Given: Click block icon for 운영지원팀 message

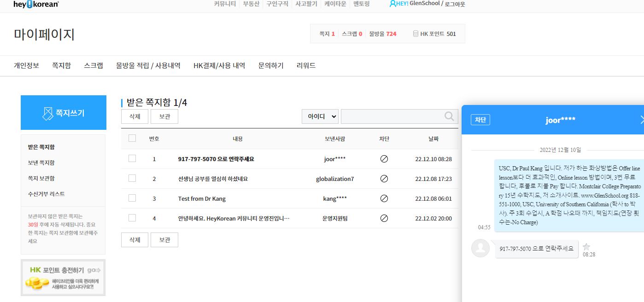Looking at the screenshot, I should 384,218.
